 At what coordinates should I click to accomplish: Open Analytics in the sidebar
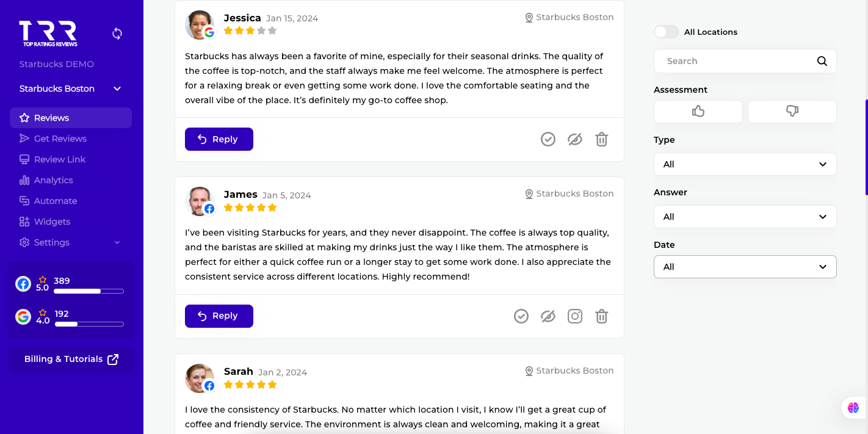coord(54,180)
